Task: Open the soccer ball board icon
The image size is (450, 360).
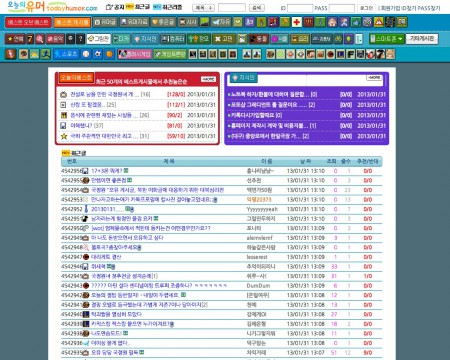Action: [x=98, y=54]
